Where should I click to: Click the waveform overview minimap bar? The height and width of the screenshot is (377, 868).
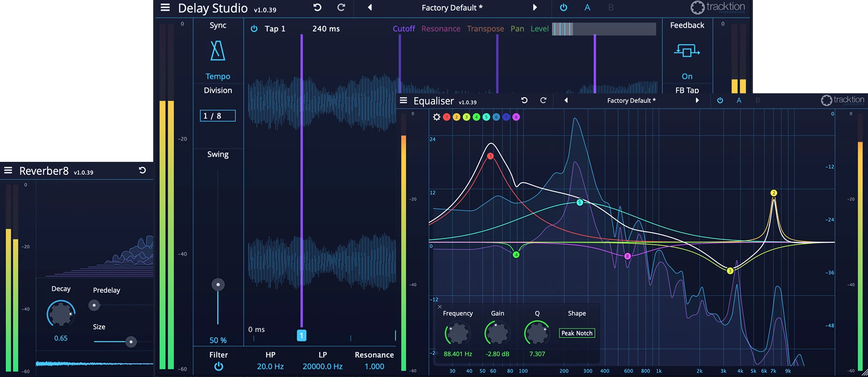[604, 29]
